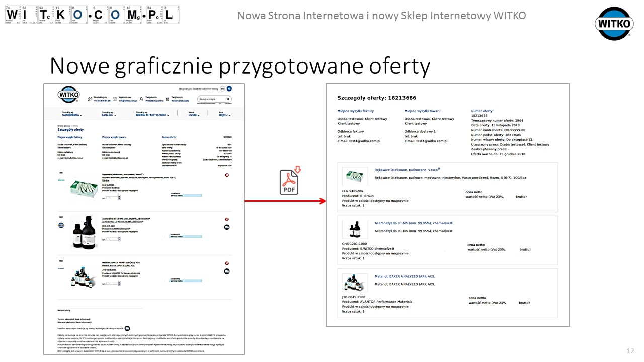Click 'Miejsce wysyłki faktury' in PDF offer
The image size is (644, 362).
[356, 111]
